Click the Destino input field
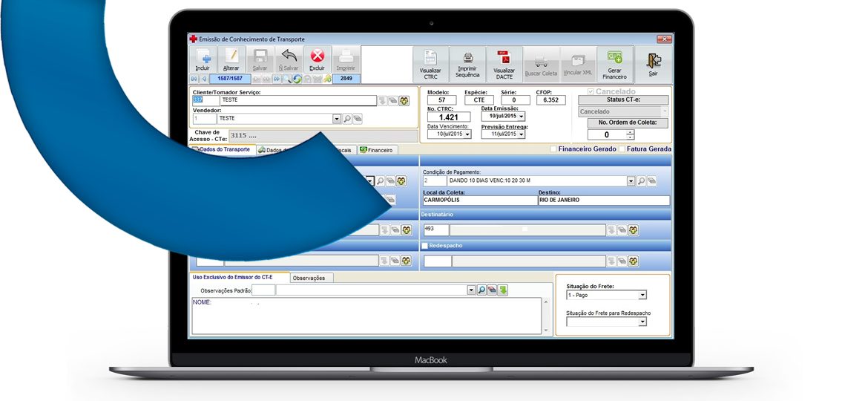The width and height of the screenshot is (868, 401). (x=603, y=200)
